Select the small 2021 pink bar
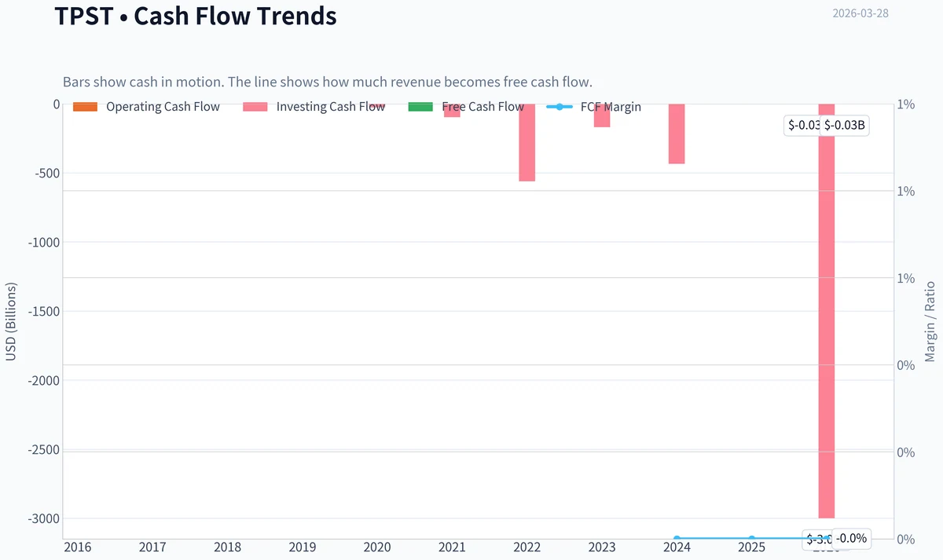The image size is (943, 560). (x=452, y=111)
